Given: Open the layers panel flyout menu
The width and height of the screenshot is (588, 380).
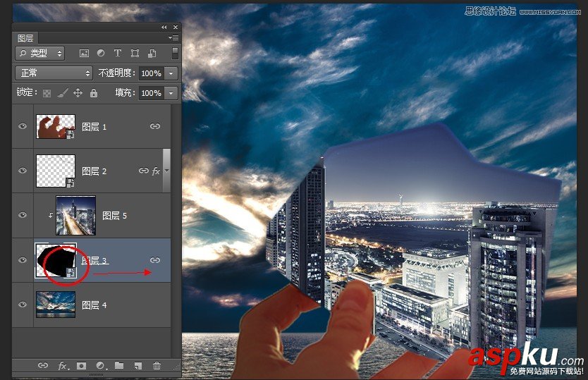Looking at the screenshot, I should click(173, 38).
